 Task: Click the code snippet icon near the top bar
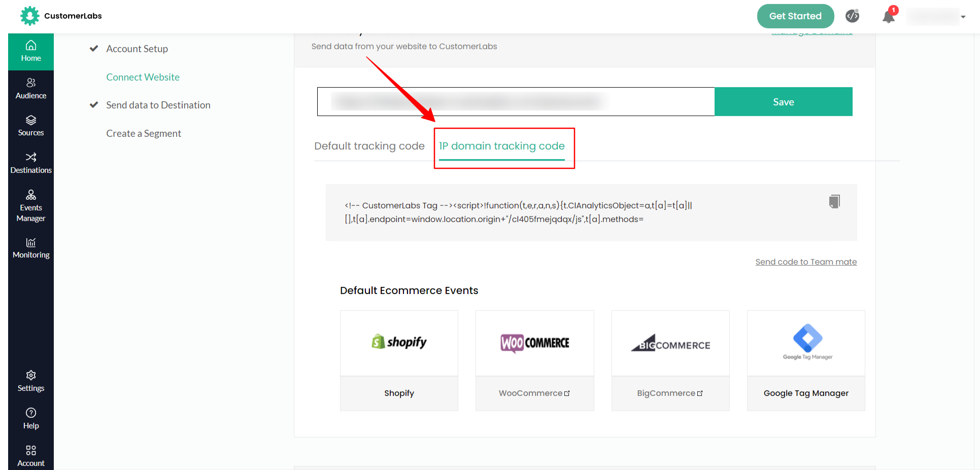click(852, 16)
